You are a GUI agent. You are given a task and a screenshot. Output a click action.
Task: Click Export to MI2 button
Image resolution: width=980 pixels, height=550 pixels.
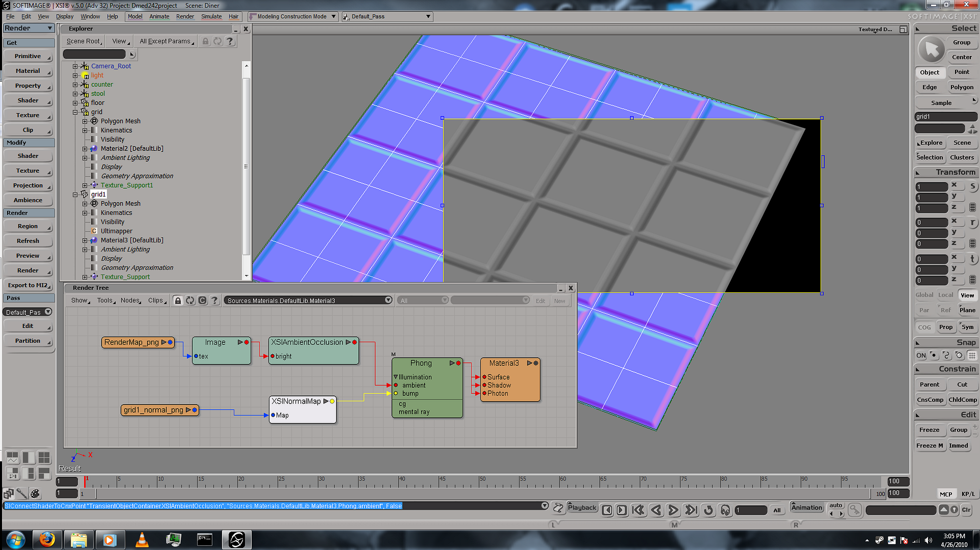(x=29, y=285)
